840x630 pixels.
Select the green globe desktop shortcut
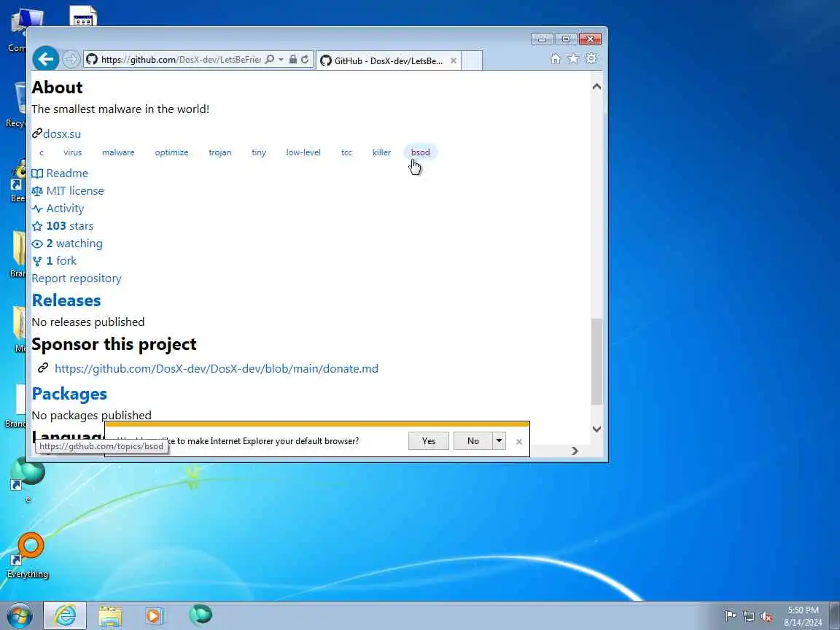(27, 481)
